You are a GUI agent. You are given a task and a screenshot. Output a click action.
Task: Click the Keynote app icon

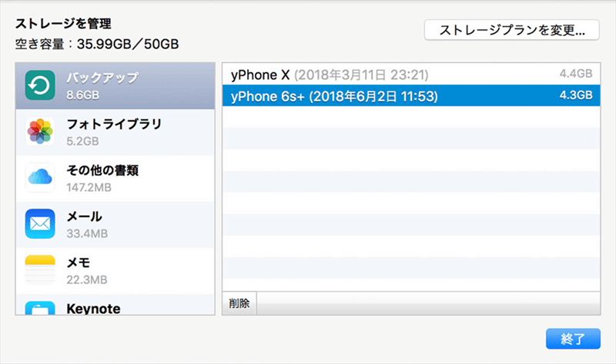39,307
